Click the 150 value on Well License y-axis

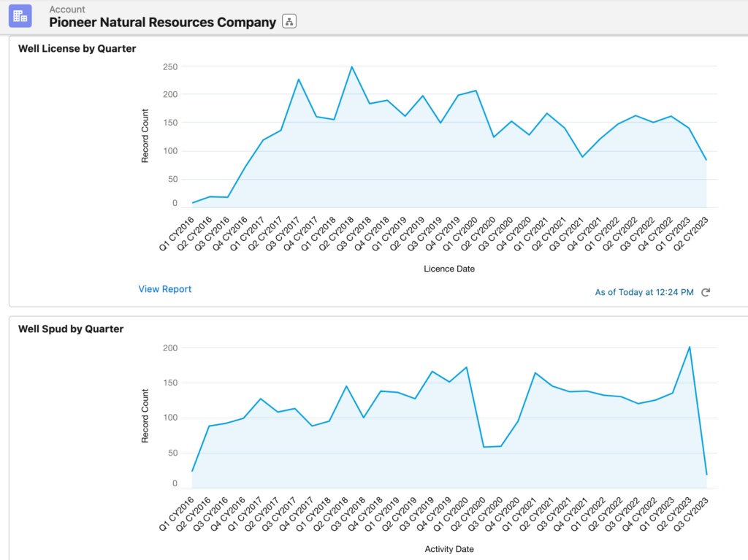170,123
